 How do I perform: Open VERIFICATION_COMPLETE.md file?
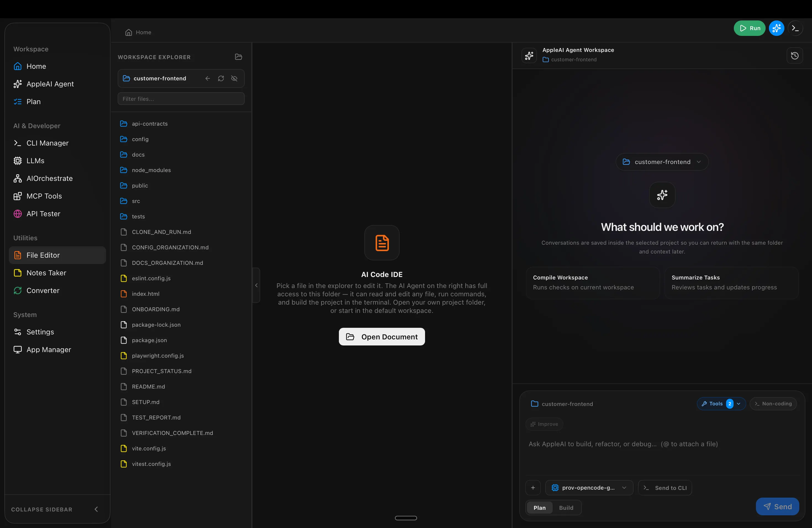pyautogui.click(x=181, y=433)
